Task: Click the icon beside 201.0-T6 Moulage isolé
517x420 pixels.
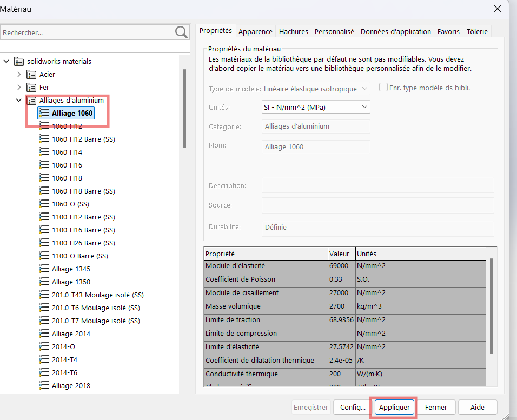Action: coord(43,308)
